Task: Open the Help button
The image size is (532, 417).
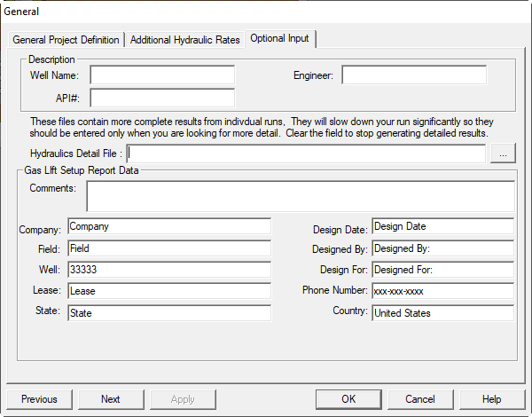Action: 492,399
